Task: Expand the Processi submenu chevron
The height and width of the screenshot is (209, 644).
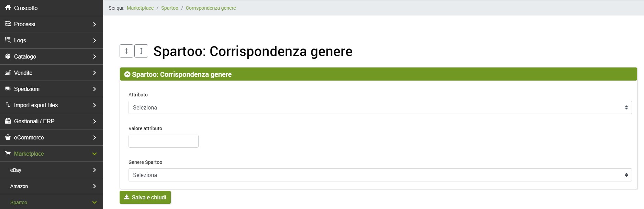Action: 95,24
